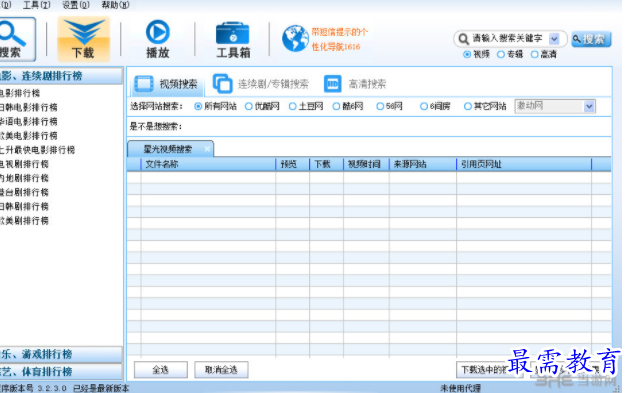
Task: Click the 全选 button
Action: 160,370
